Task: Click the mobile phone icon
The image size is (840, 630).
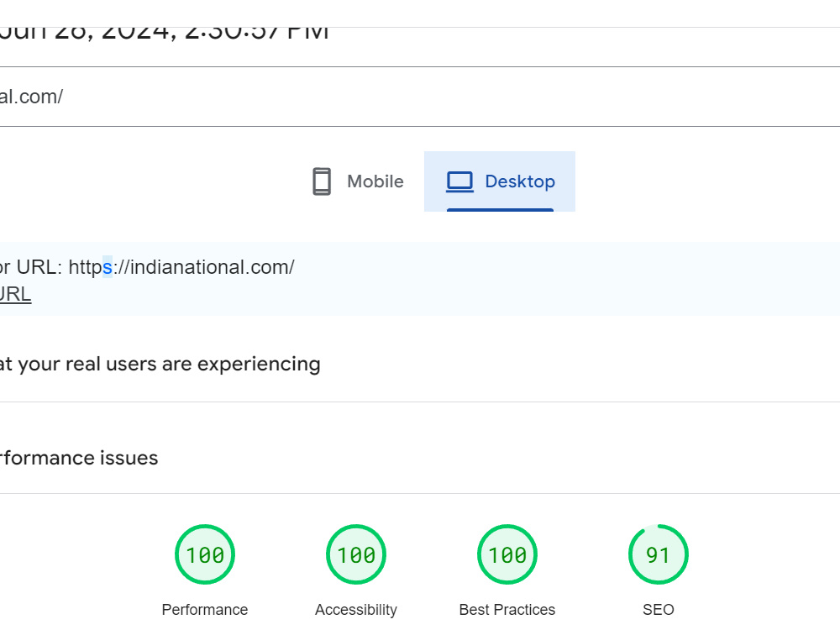Action: pyautogui.click(x=322, y=181)
